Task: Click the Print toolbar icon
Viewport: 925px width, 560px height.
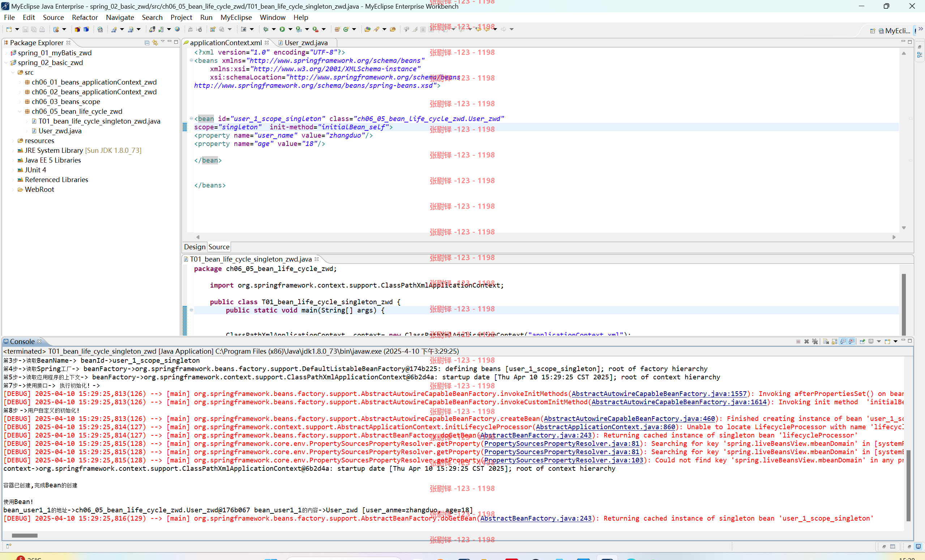Action: click(x=42, y=29)
